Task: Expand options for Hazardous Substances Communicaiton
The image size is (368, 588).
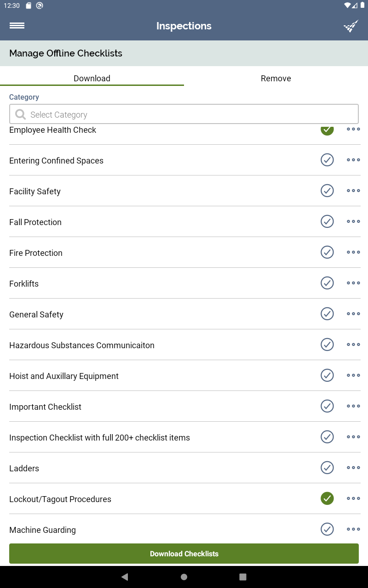Action: 353,345
